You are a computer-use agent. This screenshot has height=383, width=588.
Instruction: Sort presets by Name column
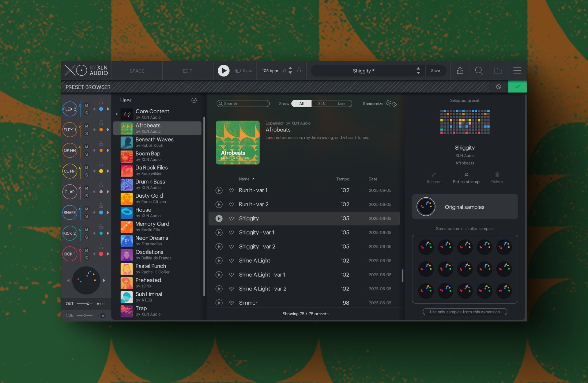[247, 179]
